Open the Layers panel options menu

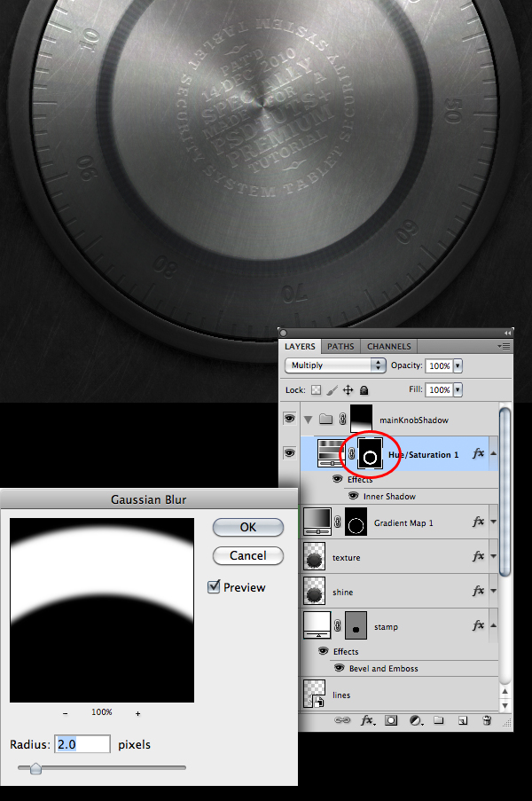505,346
